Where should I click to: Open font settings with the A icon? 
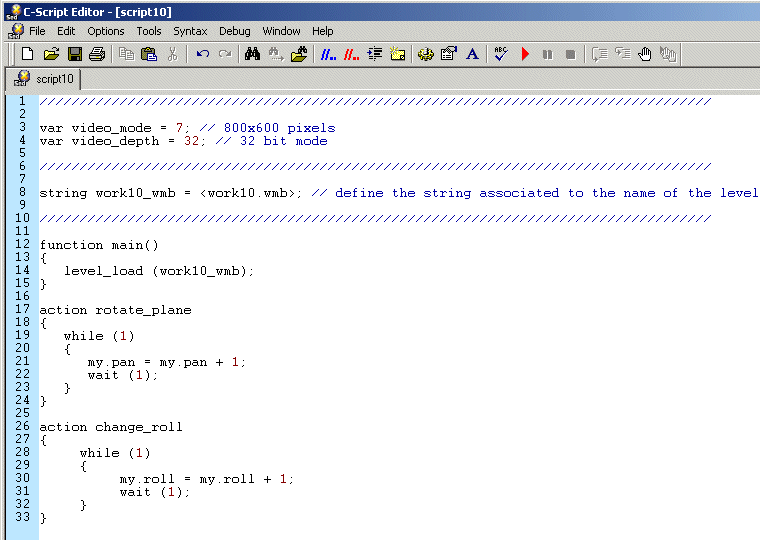[472, 54]
